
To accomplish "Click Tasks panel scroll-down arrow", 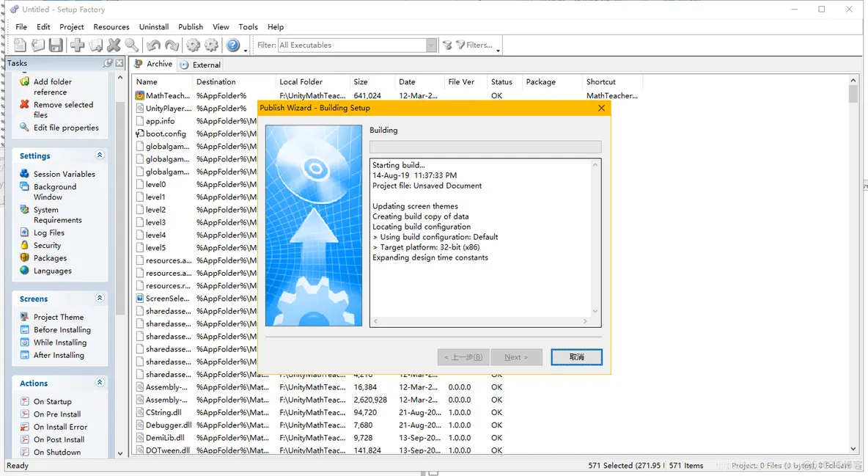I will [x=120, y=453].
